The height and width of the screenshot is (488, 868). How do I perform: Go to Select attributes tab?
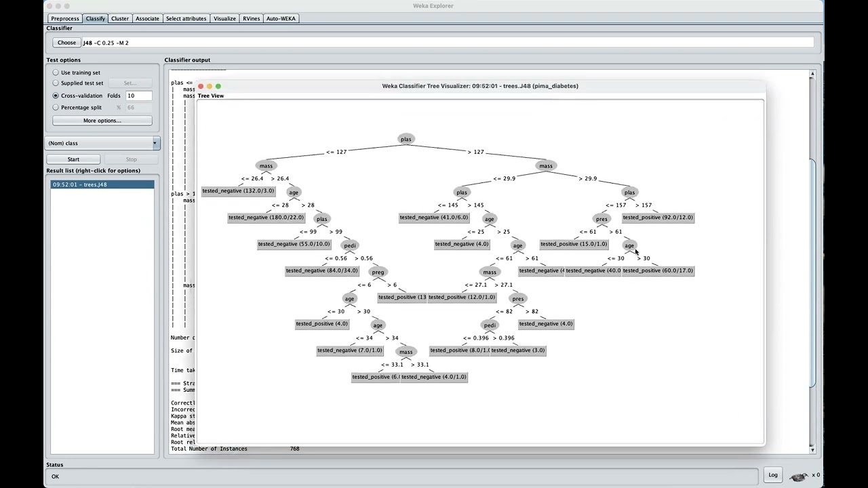[186, 18]
